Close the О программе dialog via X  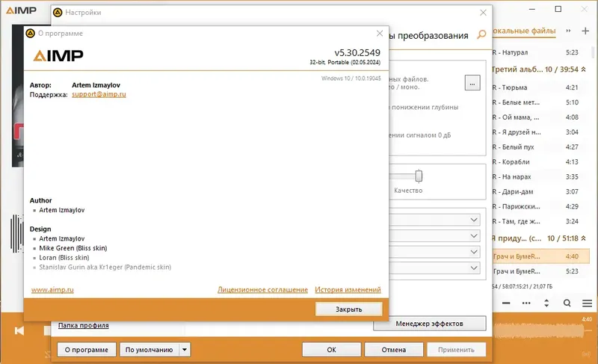380,33
